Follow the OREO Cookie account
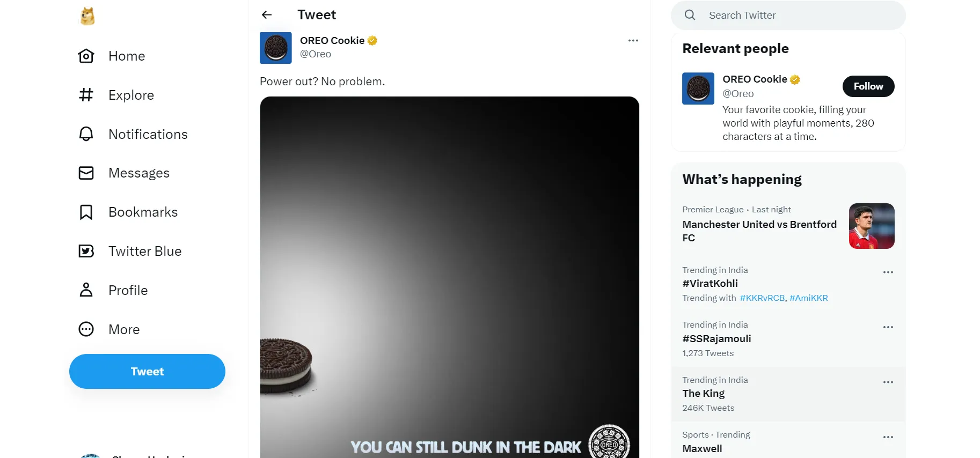The height and width of the screenshot is (458, 980). tap(868, 86)
